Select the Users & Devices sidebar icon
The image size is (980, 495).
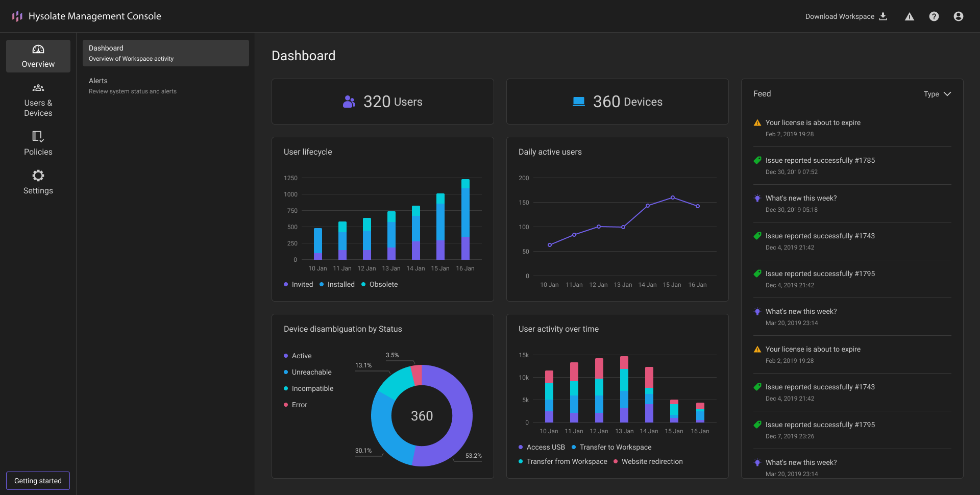(x=38, y=88)
